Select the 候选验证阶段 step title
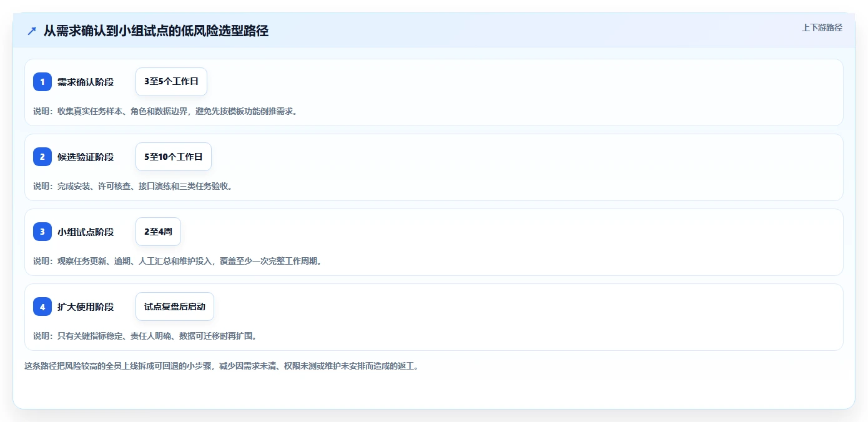 click(86, 157)
